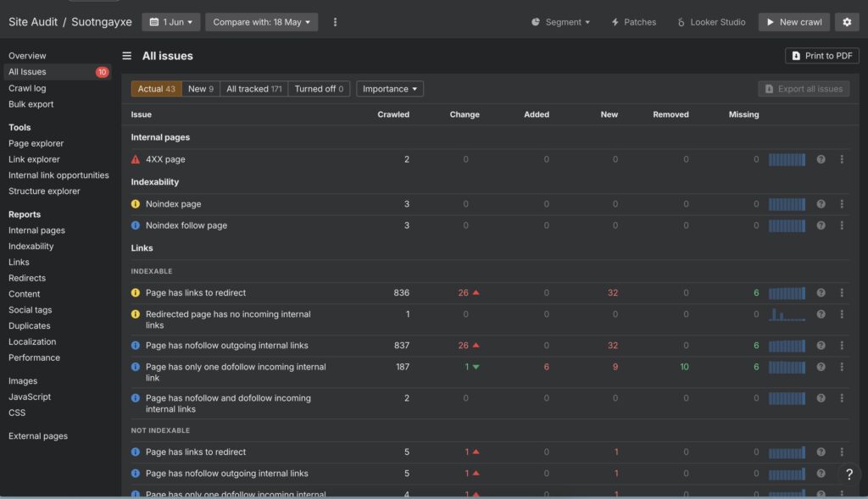Click the red warning icon of 4XX page
This screenshot has width=868, height=499.
(135, 159)
